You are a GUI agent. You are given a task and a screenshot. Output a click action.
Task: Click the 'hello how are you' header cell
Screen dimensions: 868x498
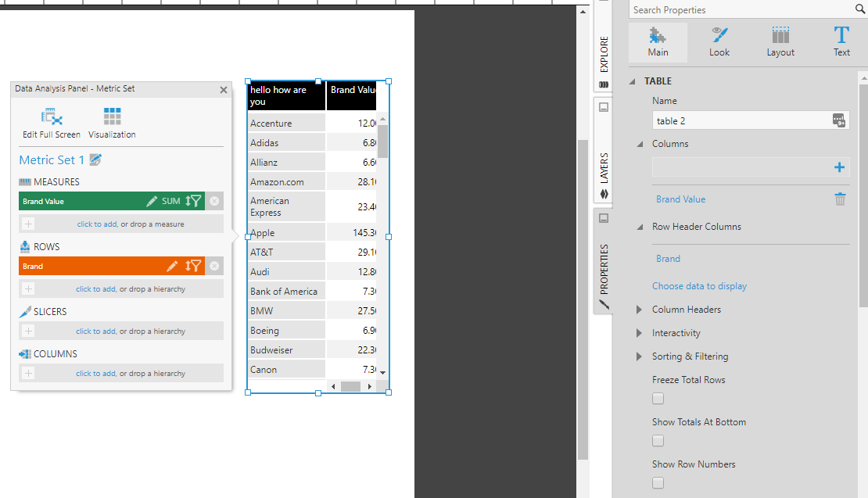pos(286,95)
